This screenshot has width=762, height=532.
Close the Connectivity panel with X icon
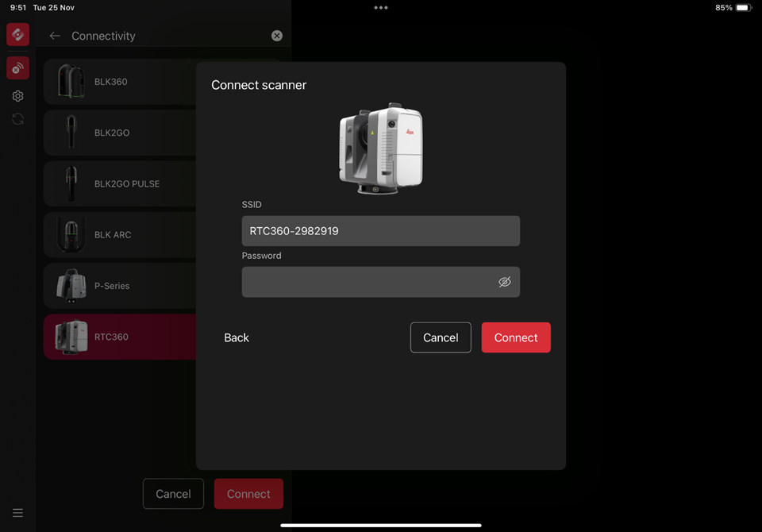[276, 36]
